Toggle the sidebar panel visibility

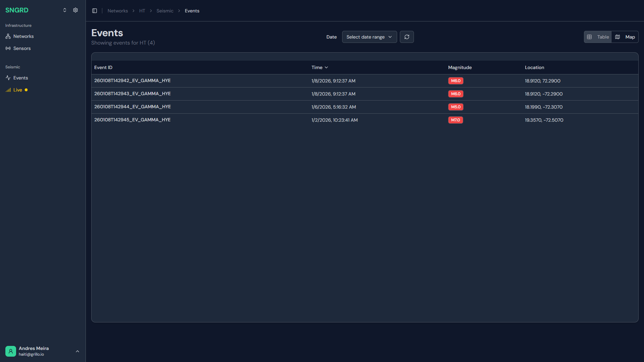click(95, 11)
